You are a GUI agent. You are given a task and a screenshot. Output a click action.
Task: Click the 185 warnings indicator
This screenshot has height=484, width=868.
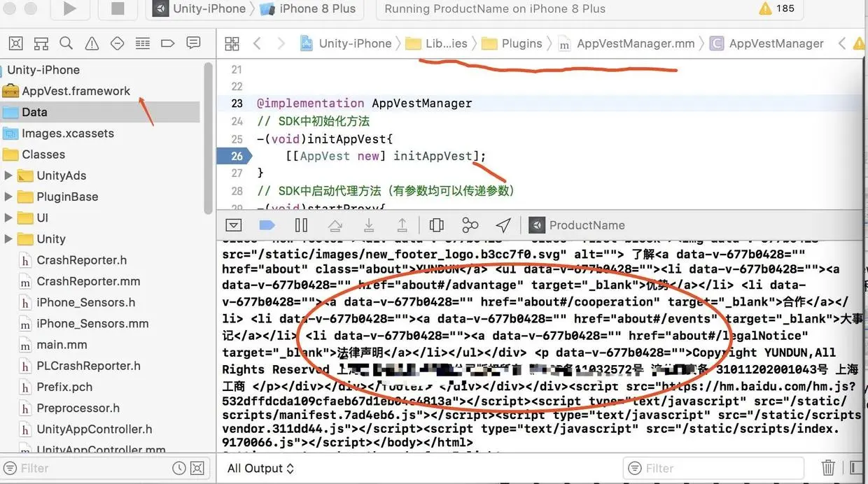click(x=777, y=9)
